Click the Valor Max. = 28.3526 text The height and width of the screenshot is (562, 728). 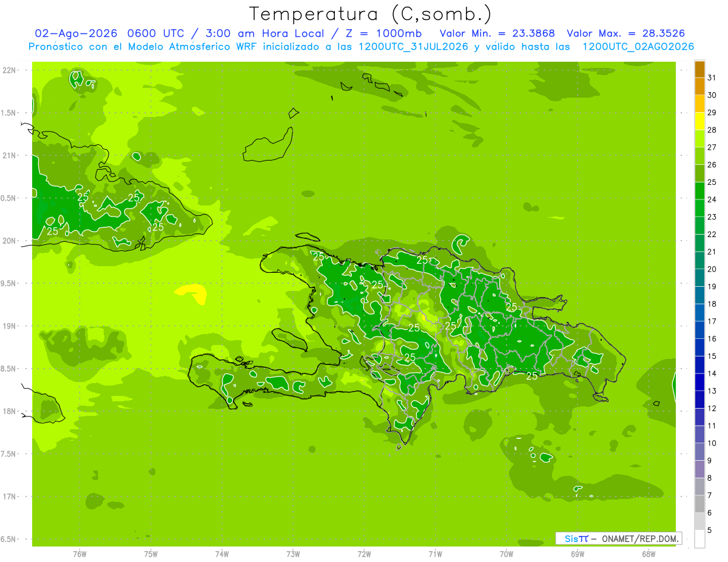[626, 33]
